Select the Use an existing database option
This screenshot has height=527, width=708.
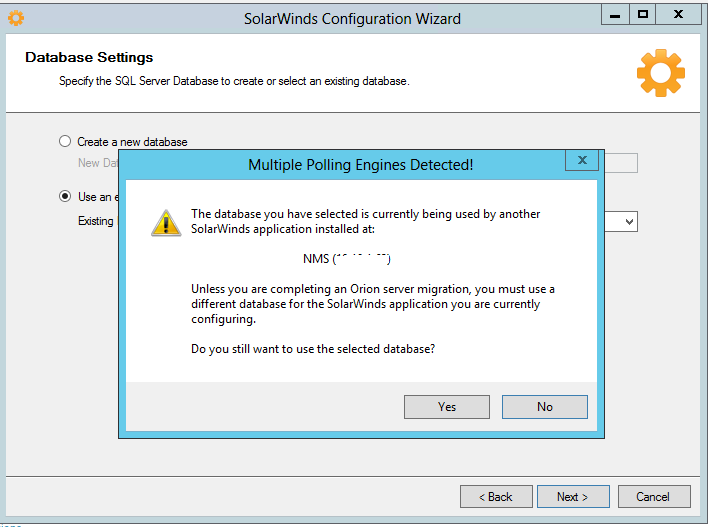(65, 196)
